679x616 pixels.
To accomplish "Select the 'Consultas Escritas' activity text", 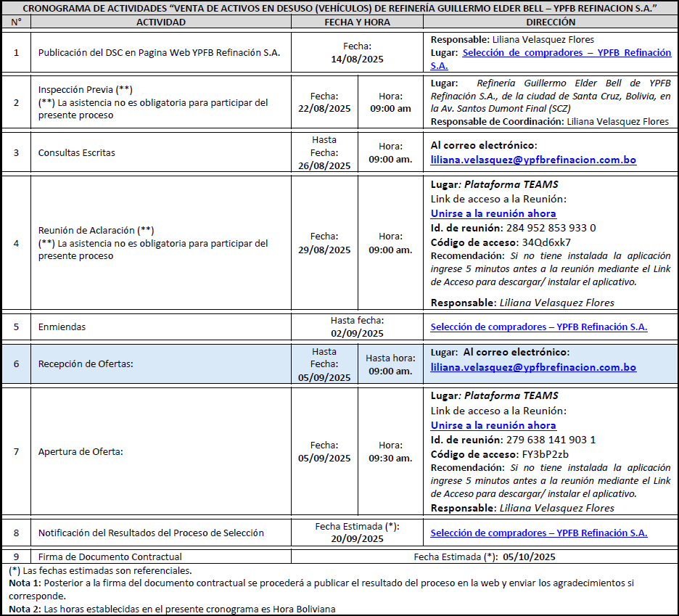I will pos(77,153).
